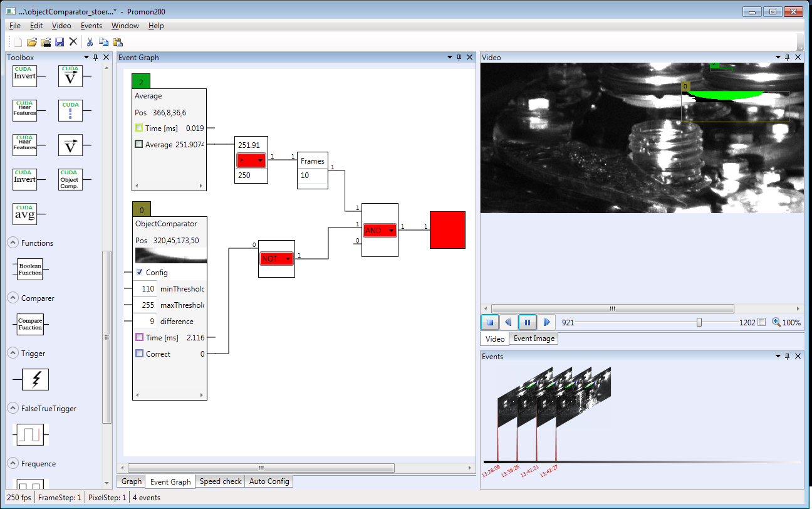Screen dimensions: 812x509
Task: Open the AND operator dropdown
Action: coord(392,231)
